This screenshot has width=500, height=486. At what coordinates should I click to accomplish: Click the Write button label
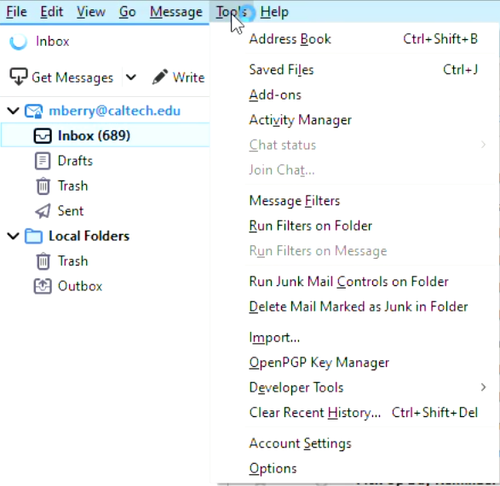(189, 78)
